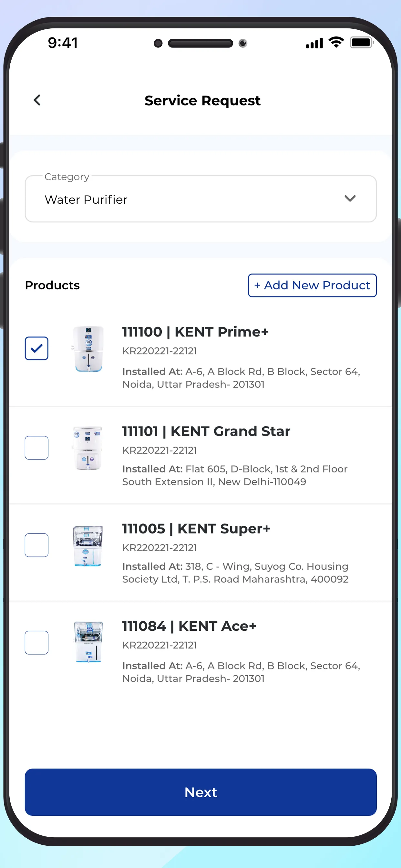Tick the KENT Ace+ checkbox
This screenshot has width=401, height=868.
[36, 643]
